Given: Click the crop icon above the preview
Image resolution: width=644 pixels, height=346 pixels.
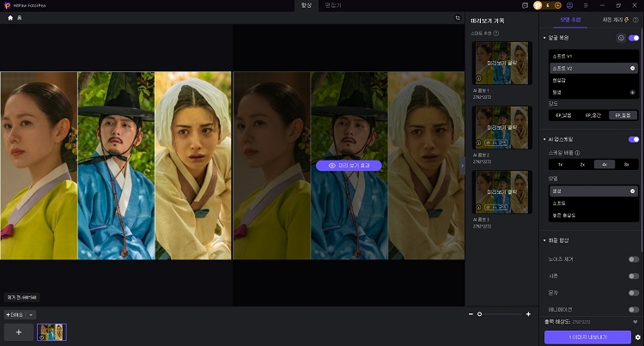Looking at the screenshot, I should [x=458, y=18].
